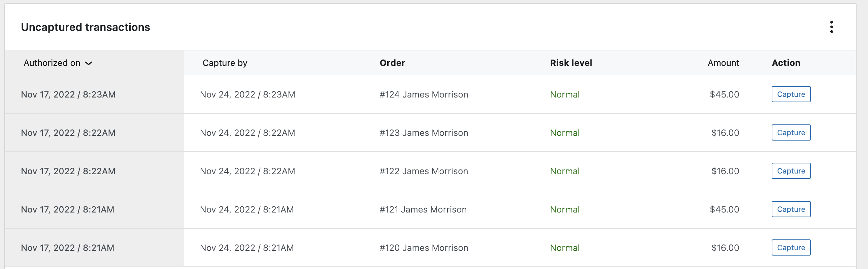Sort by the Capture by column
868x269 pixels.
[225, 63]
